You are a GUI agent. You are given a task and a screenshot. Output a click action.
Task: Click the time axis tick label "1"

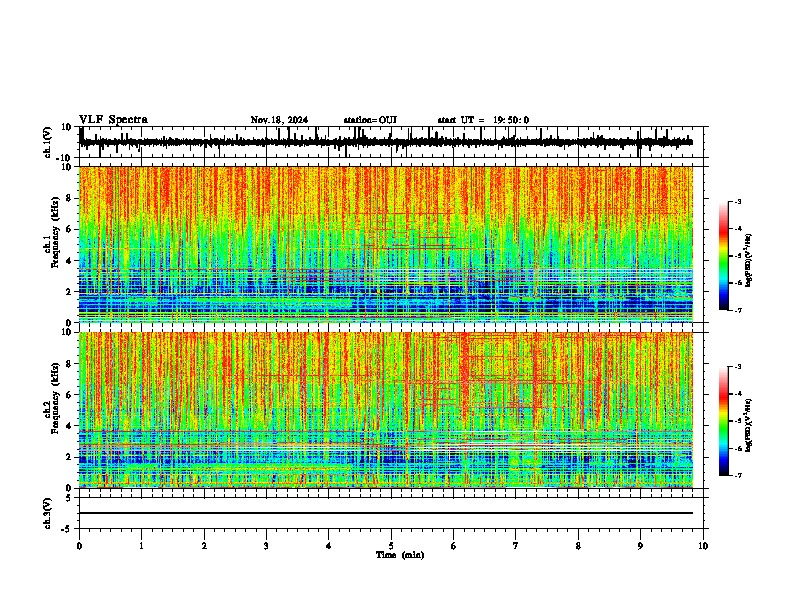click(x=141, y=546)
